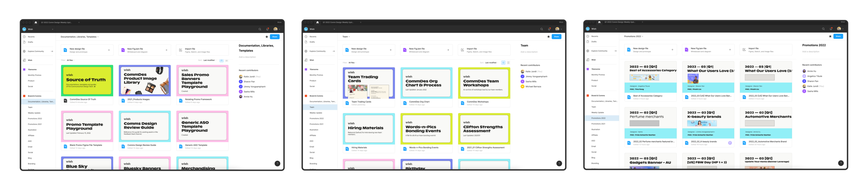Favorite the Team project with star icon
This screenshot has height=190, width=868.
coord(549,36)
